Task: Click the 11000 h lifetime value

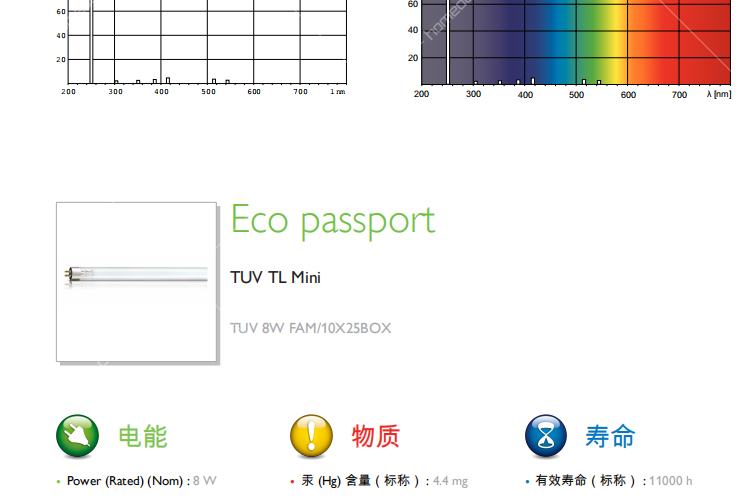Action: (671, 481)
